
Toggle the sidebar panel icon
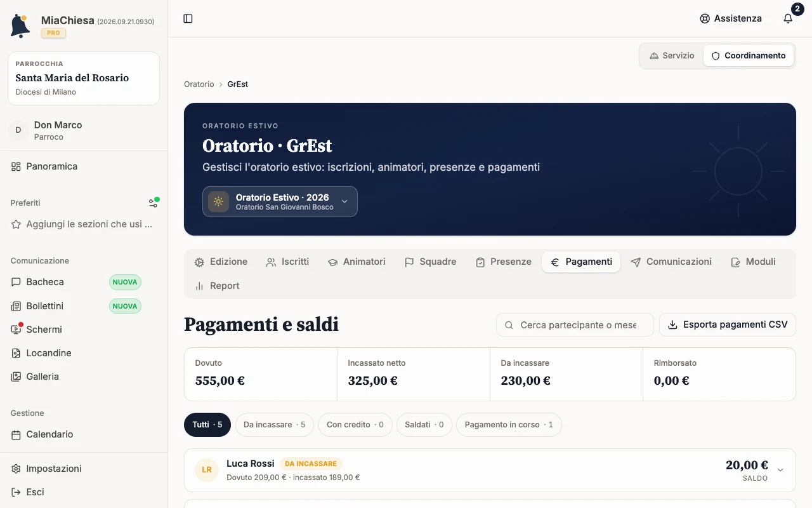tap(188, 18)
